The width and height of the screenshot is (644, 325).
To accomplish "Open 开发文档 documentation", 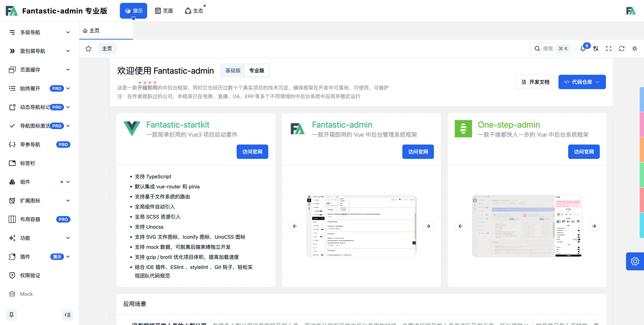I will point(535,82).
